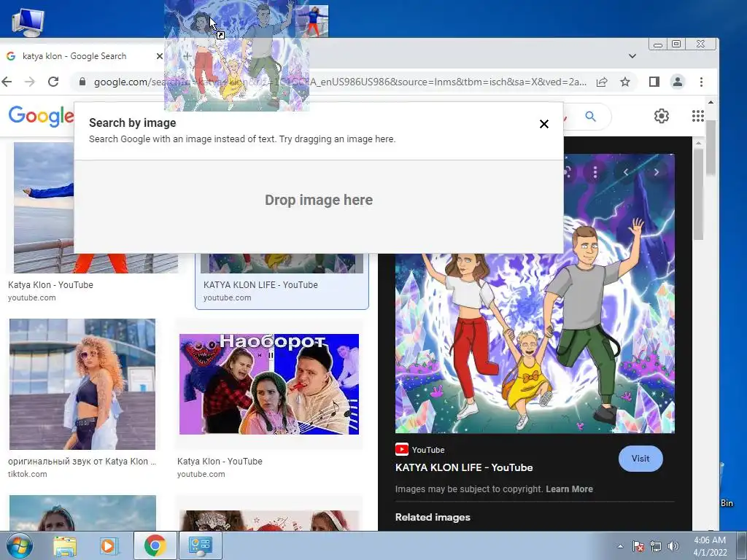This screenshot has height=560, width=747.
Task: Bookmark this page with the star
Action: click(x=625, y=82)
